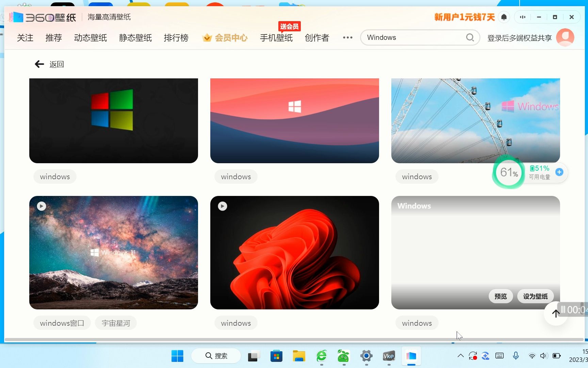This screenshot has width=588, height=368.
Task: Open 会员中心 member center
Action: tap(231, 37)
